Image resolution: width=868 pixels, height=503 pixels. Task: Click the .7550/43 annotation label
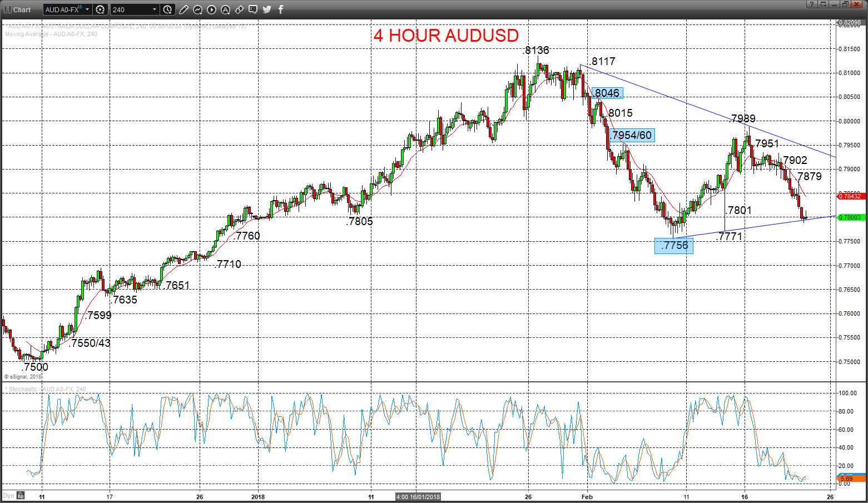click(x=90, y=343)
